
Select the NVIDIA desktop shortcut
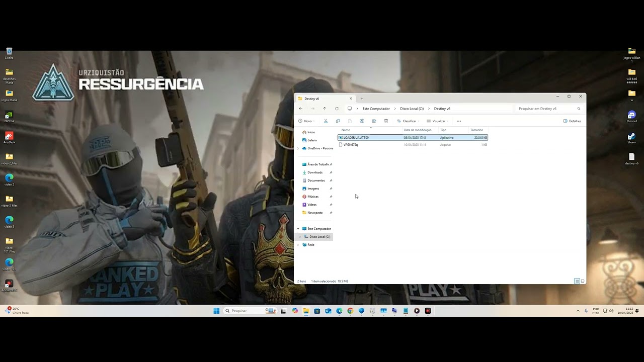(x=9, y=117)
